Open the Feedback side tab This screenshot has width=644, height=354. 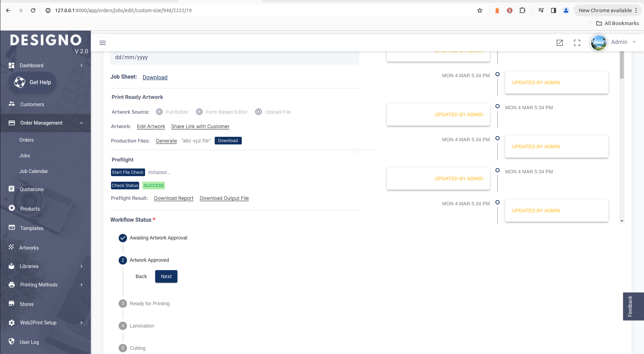633,306
